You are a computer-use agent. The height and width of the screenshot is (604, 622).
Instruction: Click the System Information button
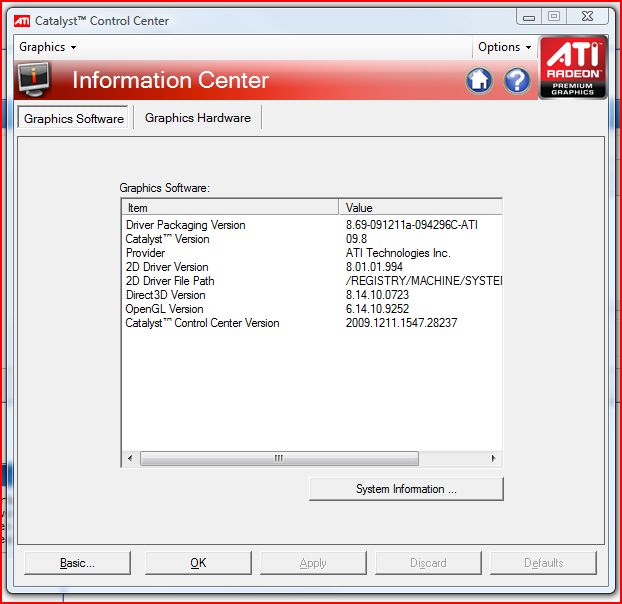(x=406, y=489)
